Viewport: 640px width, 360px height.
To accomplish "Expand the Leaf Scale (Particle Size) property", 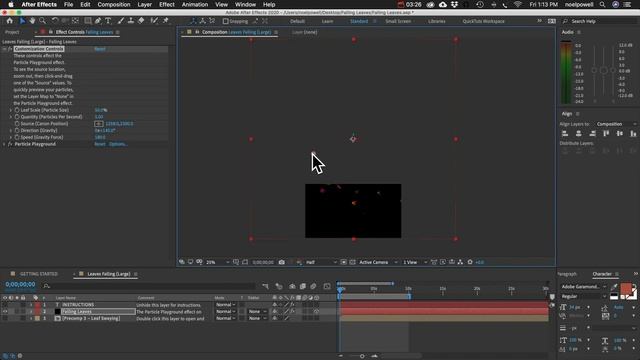I will (x=11, y=110).
